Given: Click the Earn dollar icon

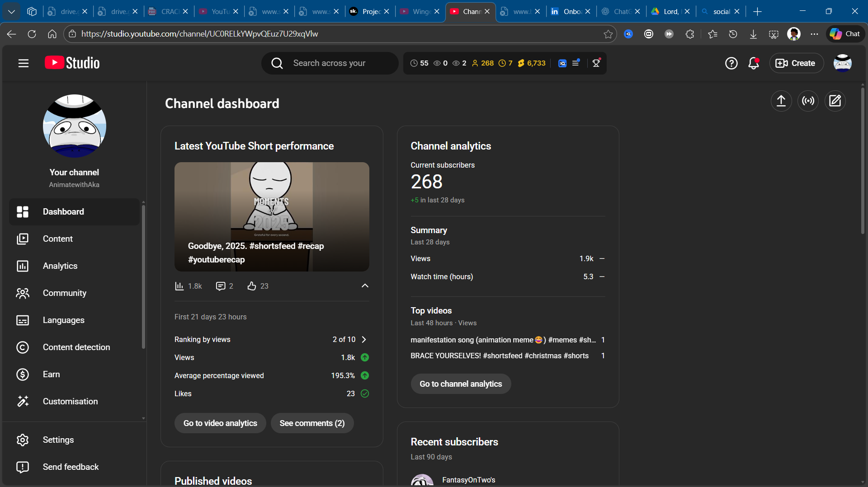Looking at the screenshot, I should click(23, 375).
